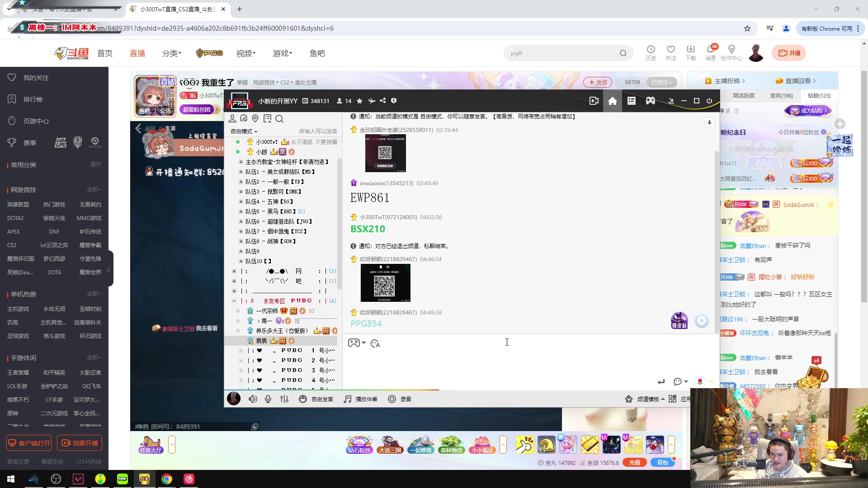Click the YY home icon in title bar
Viewport: 868px width, 488px height.
click(x=612, y=101)
